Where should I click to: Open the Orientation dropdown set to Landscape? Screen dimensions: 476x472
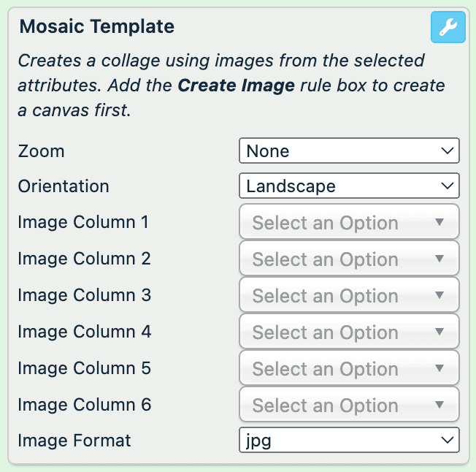(349, 186)
